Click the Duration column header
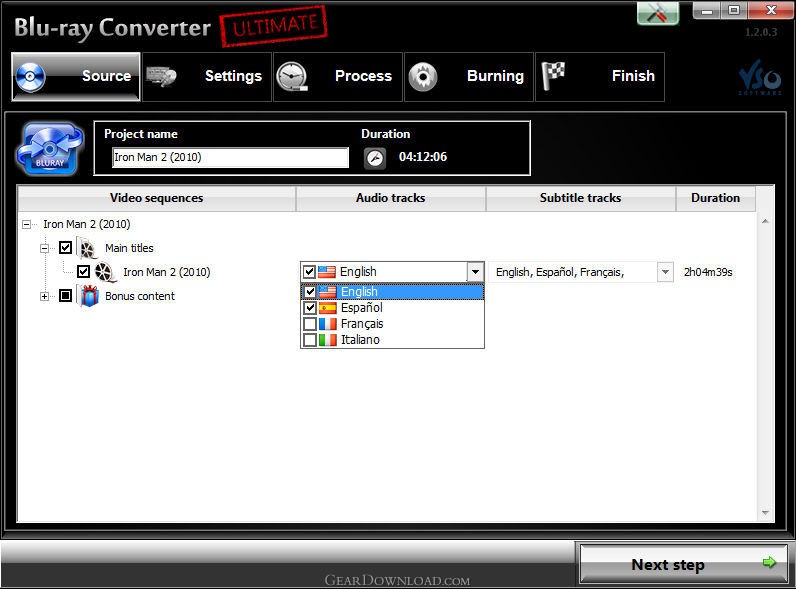The width and height of the screenshot is (796, 589). tap(715, 198)
